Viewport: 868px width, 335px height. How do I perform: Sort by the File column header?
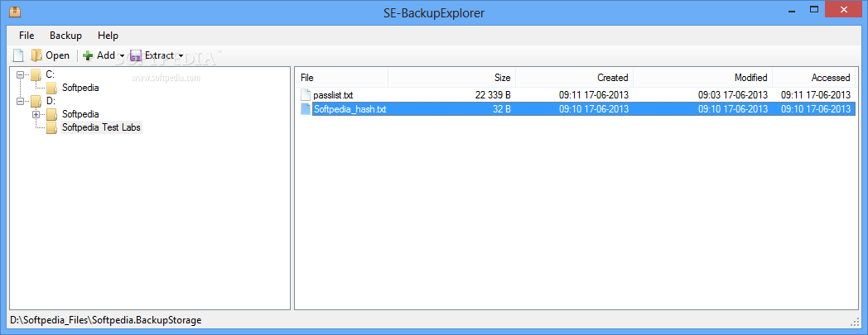tap(341, 78)
